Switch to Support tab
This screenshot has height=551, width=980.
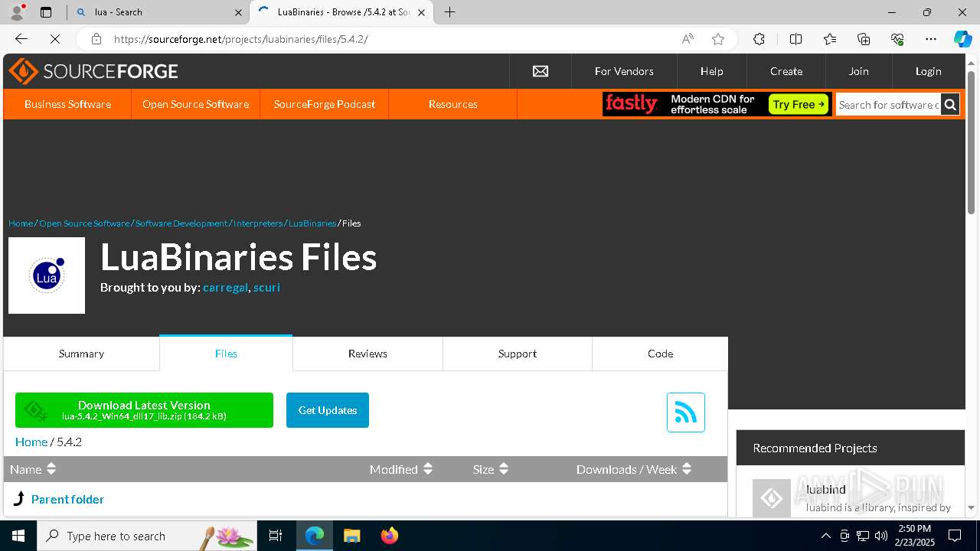point(518,354)
